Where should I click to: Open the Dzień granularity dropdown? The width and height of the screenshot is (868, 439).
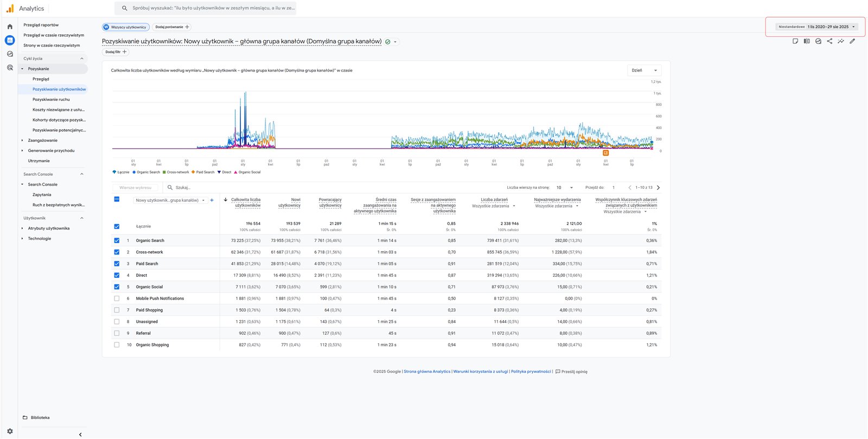tap(644, 71)
